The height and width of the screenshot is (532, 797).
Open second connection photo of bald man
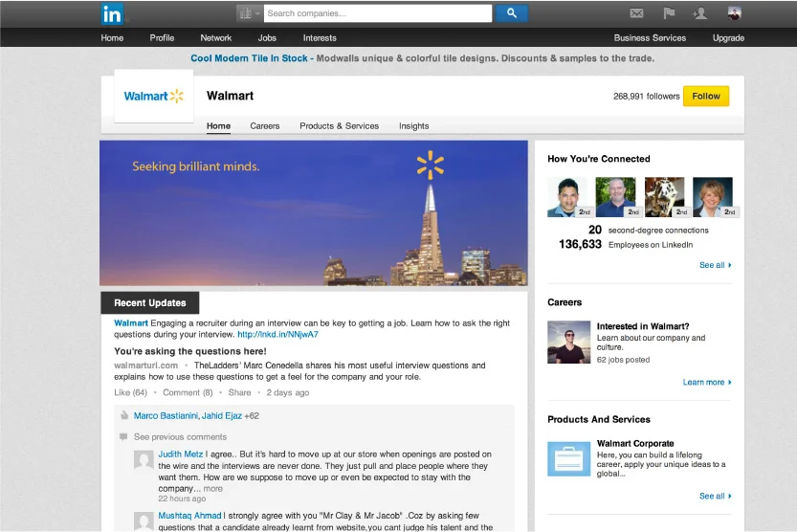pos(616,197)
